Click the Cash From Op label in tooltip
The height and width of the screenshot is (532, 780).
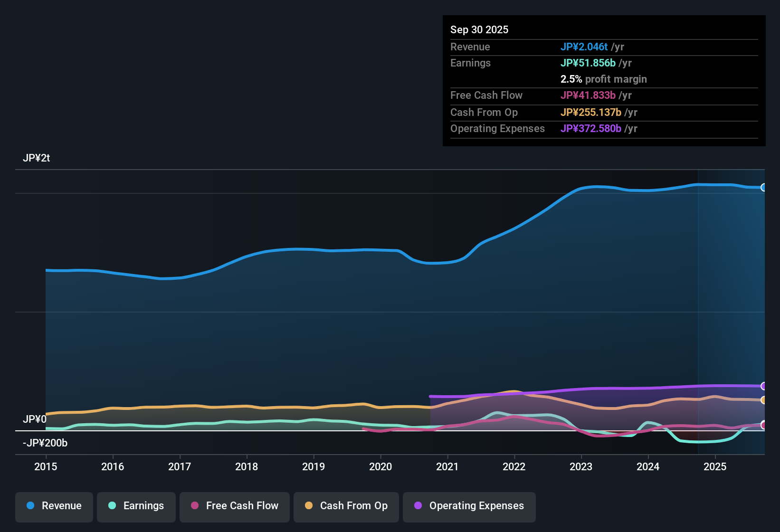(484, 113)
